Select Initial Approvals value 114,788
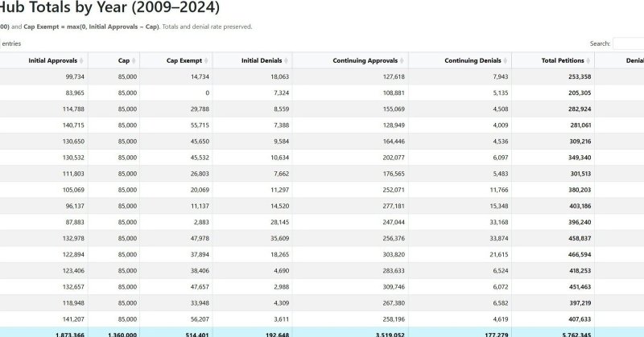Image resolution: width=644 pixels, height=337 pixels. [73, 109]
